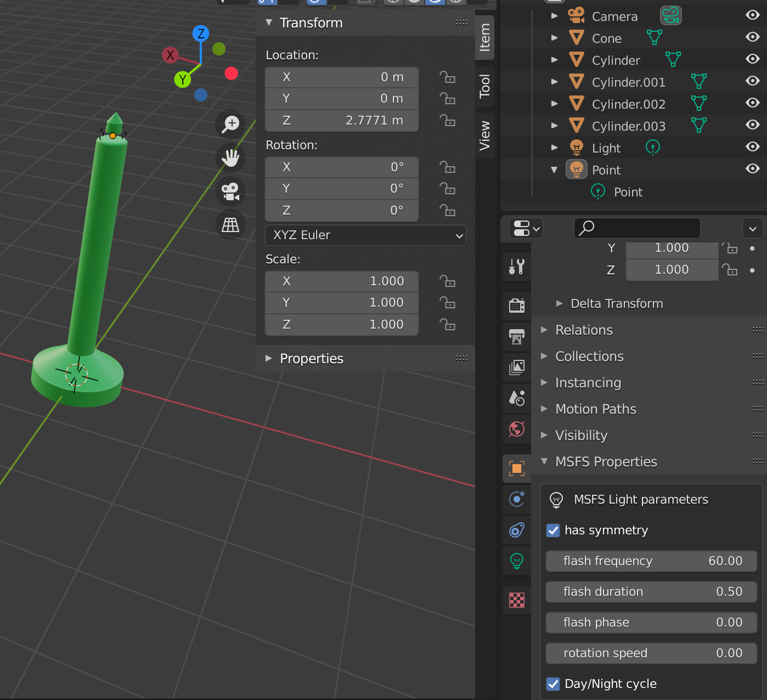Screen dimensions: 767x700
Task: Select the Point light data child item
Action: (x=628, y=192)
